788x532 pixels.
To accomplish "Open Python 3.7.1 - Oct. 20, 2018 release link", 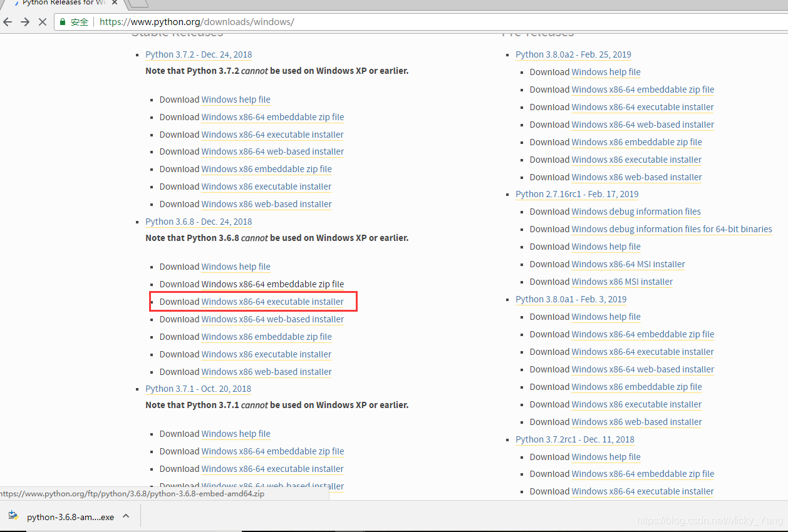I will [x=198, y=389].
